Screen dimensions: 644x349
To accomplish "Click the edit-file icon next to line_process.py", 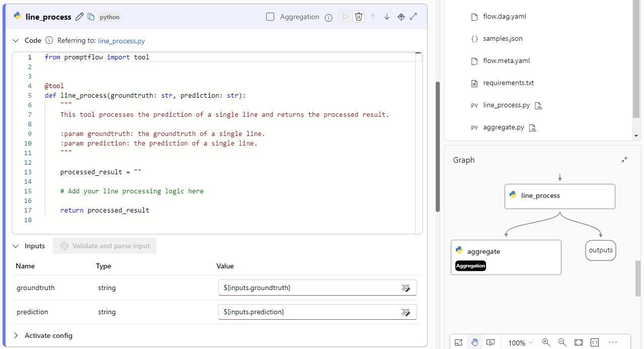I will (538, 105).
